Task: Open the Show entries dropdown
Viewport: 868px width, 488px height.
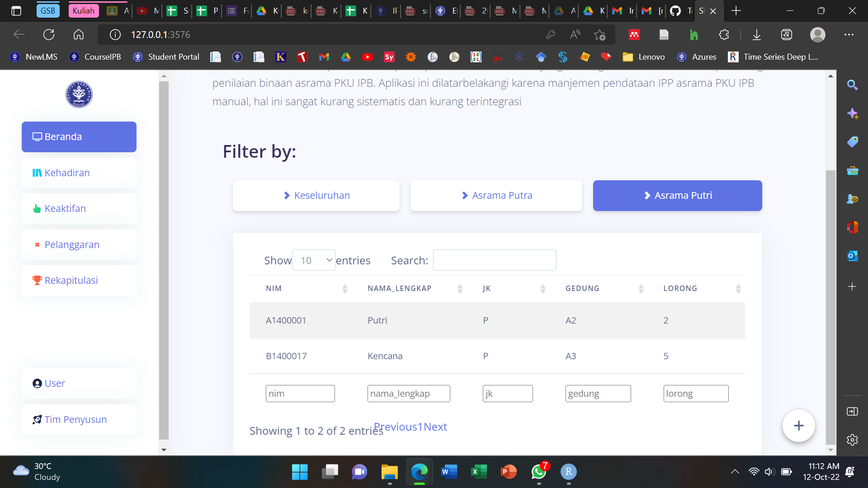Action: (x=314, y=260)
